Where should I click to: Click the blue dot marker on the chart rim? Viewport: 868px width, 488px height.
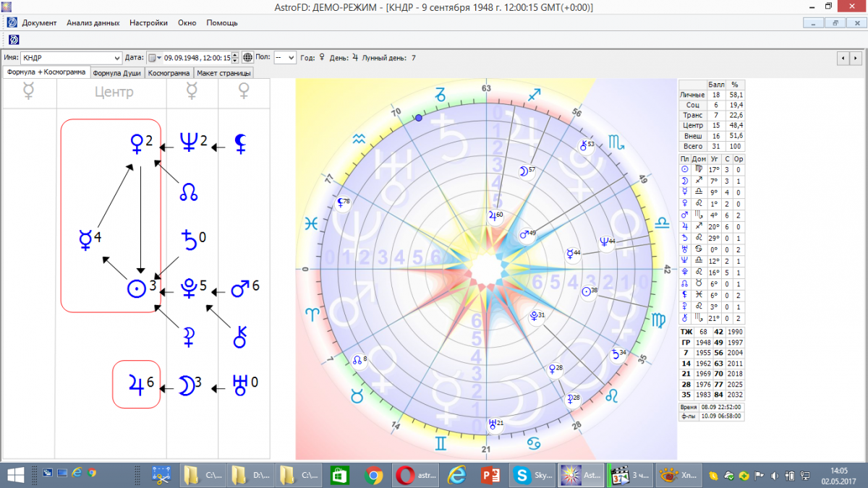pyautogui.click(x=418, y=118)
